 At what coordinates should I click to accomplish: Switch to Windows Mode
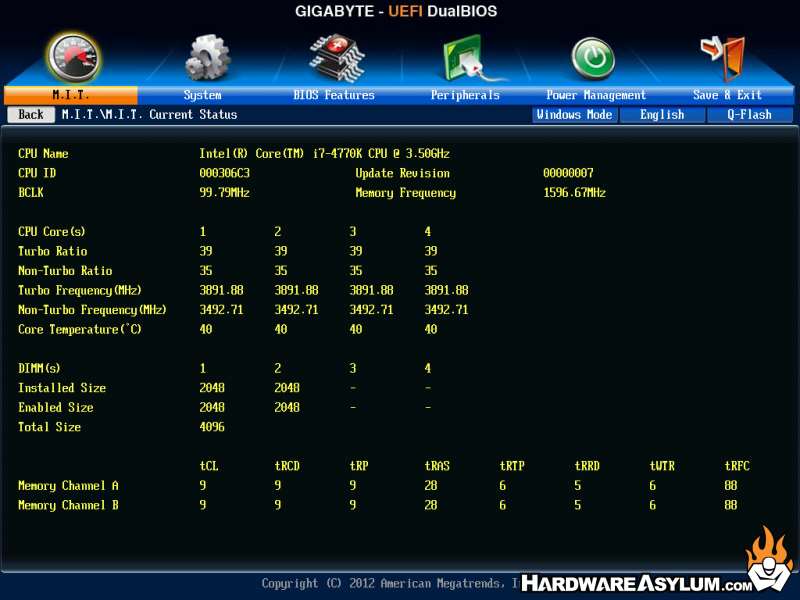[x=574, y=115]
